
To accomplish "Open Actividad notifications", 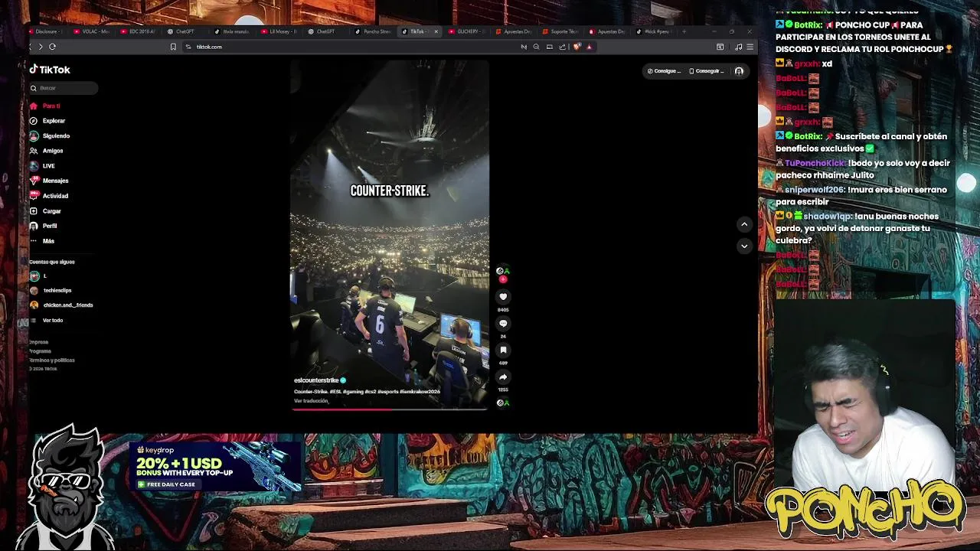I will (x=49, y=196).
